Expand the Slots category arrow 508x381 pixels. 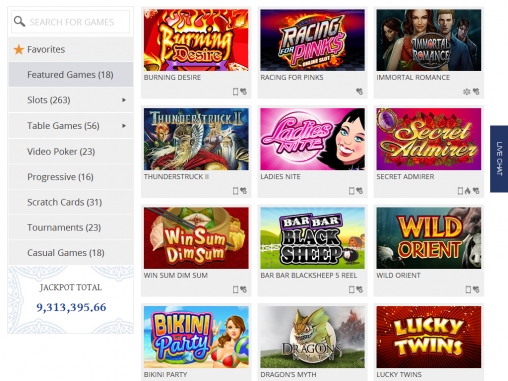click(x=124, y=100)
